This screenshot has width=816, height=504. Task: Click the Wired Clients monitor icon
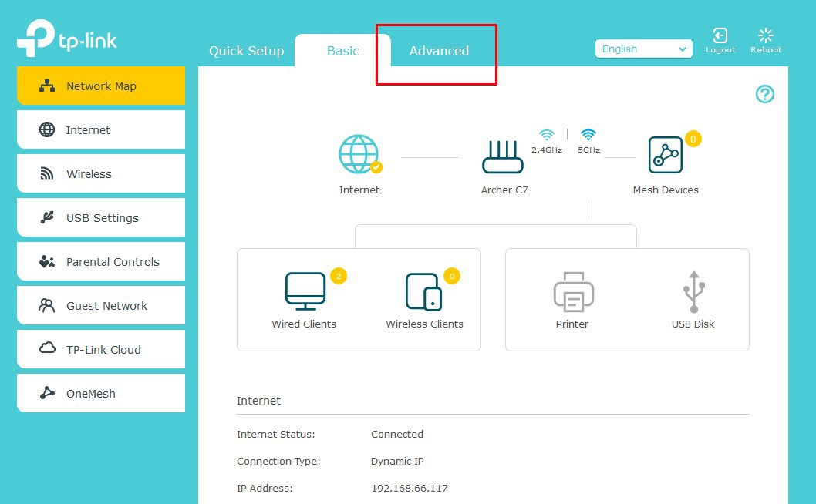coord(305,291)
